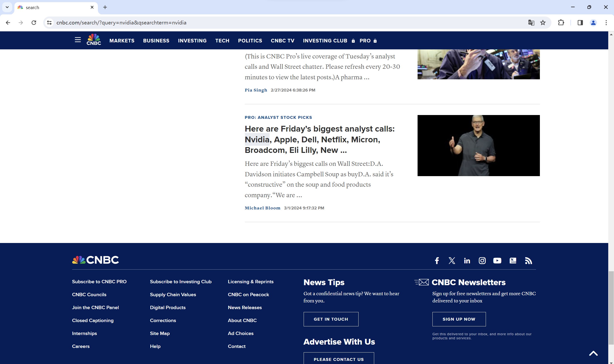Open the Business menu
This screenshot has height=364, width=614.
[x=156, y=41]
